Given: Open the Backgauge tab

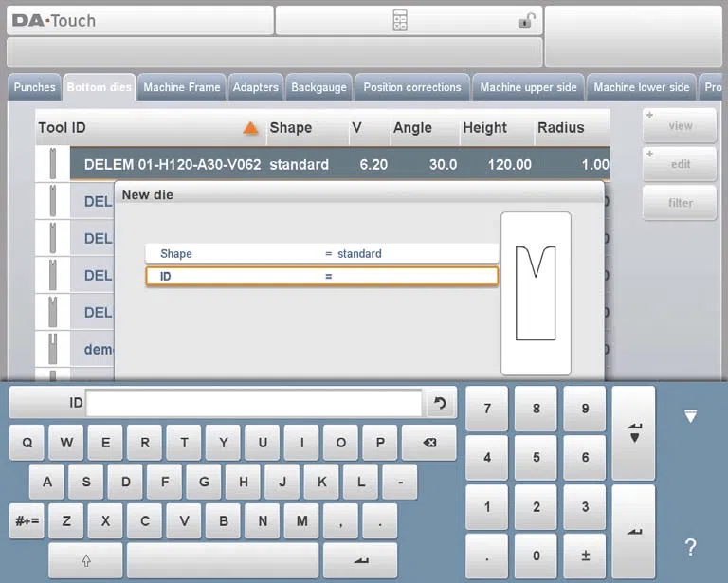Looking at the screenshot, I should point(318,87).
